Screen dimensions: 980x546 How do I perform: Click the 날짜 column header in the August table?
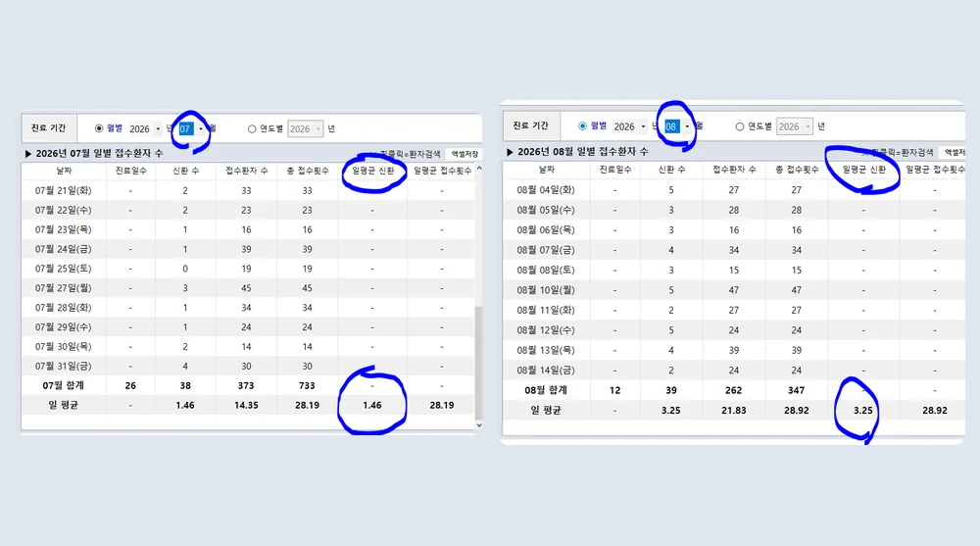[x=546, y=169]
